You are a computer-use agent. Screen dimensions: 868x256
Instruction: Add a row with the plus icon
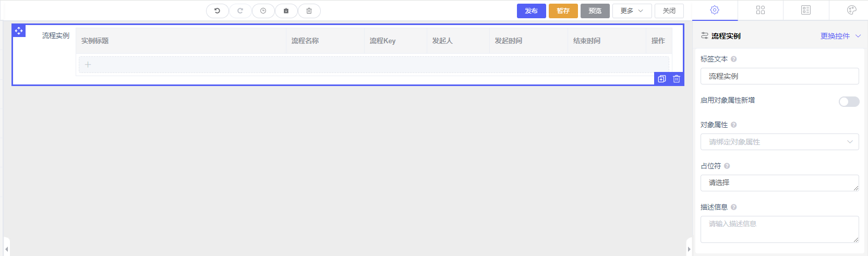point(88,65)
